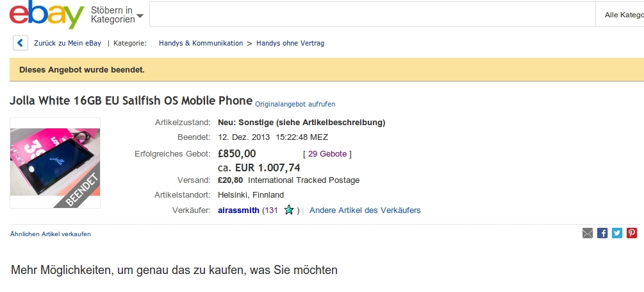Click in the eBay search field
This screenshot has height=292, width=644.
[372, 15]
